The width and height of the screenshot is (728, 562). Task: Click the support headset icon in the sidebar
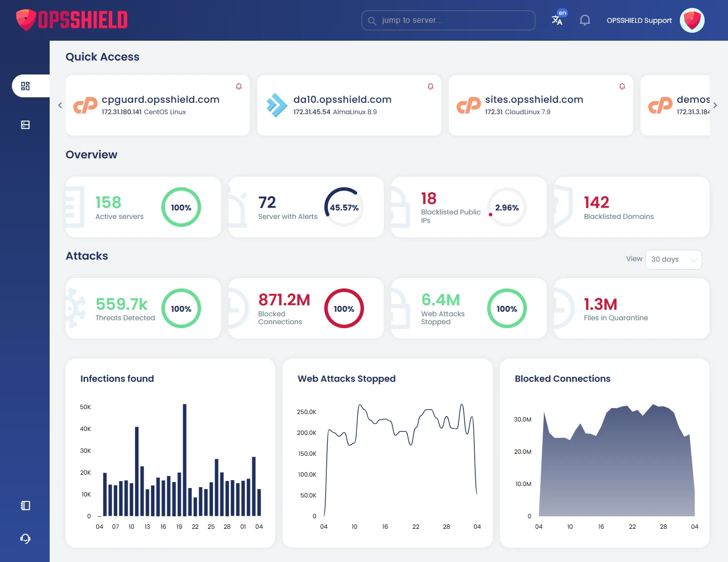coord(25,539)
